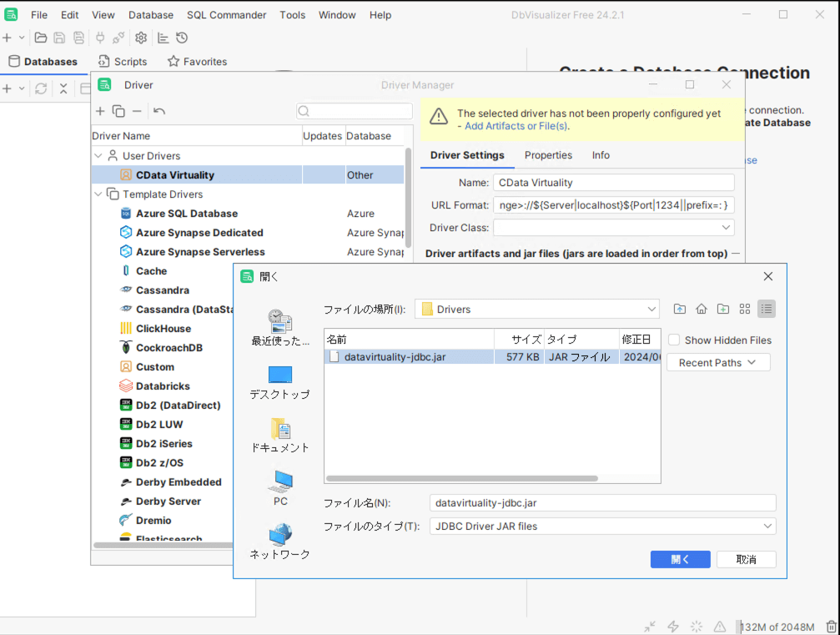Screen dimensions: 840x635
Task: Switch file dialog to detail list view
Action: click(767, 310)
